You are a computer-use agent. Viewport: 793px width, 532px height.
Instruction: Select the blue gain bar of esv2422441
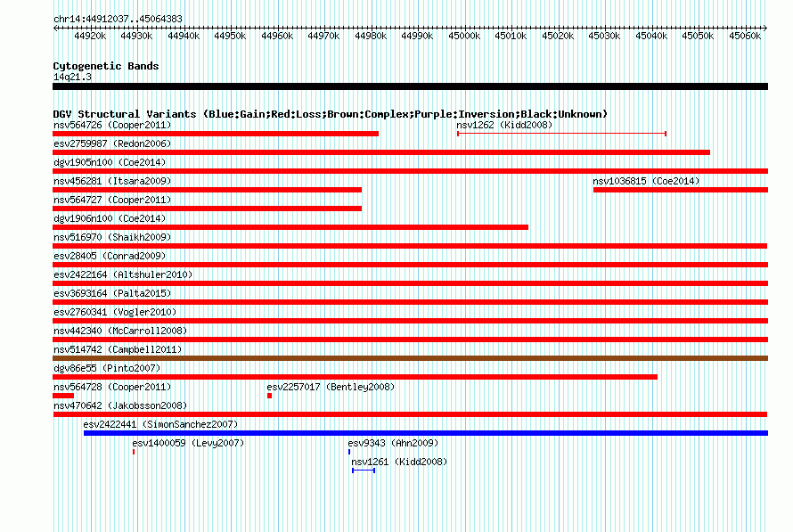(426, 433)
